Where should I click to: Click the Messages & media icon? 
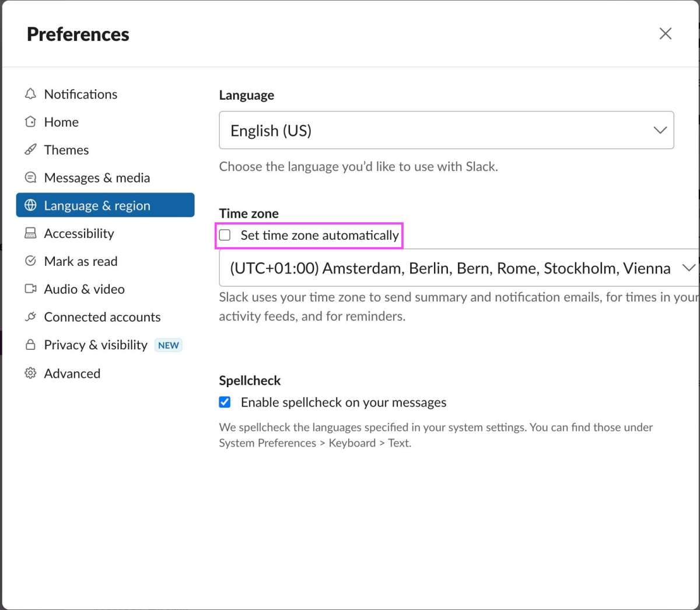[x=30, y=177]
